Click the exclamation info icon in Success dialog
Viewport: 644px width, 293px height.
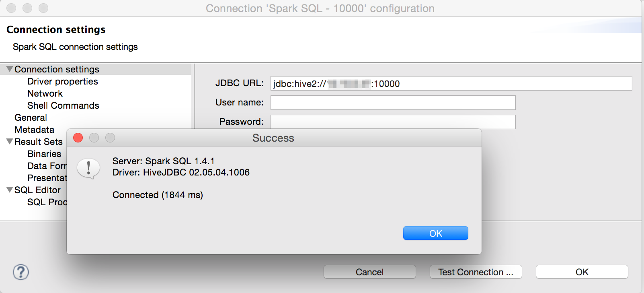(88, 168)
